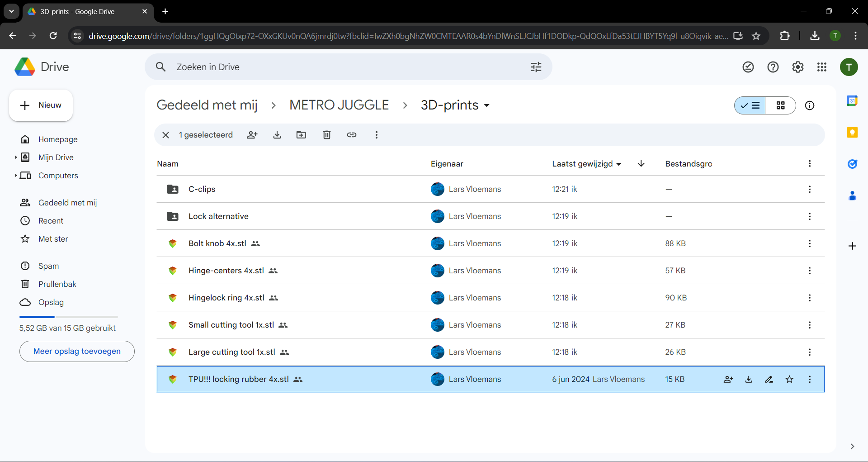This screenshot has width=868, height=462.
Task: Open Google apps grid
Action: tap(822, 67)
